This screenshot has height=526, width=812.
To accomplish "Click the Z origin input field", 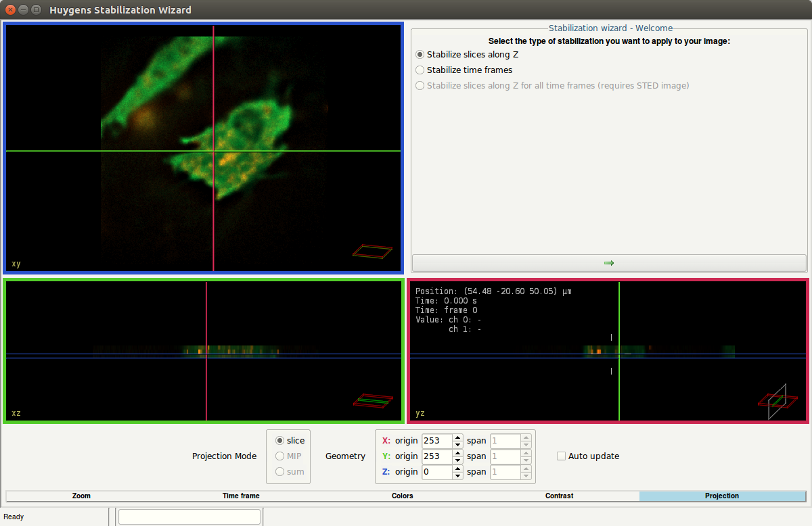I will pos(436,472).
